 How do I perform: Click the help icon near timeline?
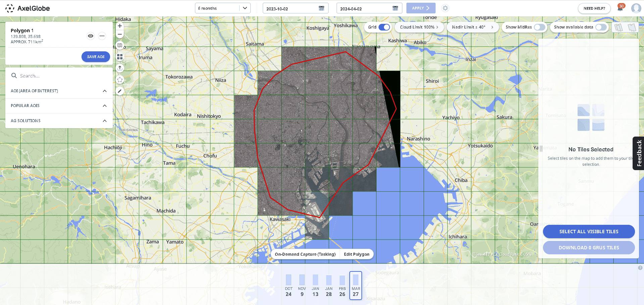(x=640, y=268)
